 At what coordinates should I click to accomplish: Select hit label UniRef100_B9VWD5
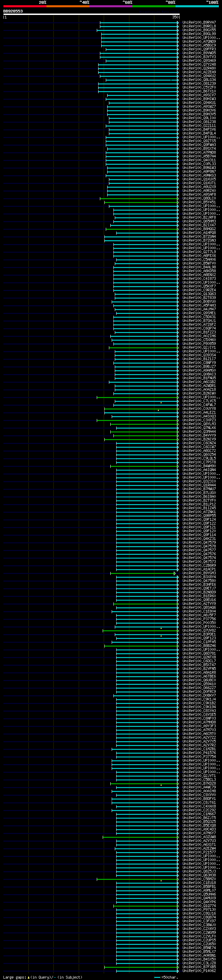[x=199, y=53]
